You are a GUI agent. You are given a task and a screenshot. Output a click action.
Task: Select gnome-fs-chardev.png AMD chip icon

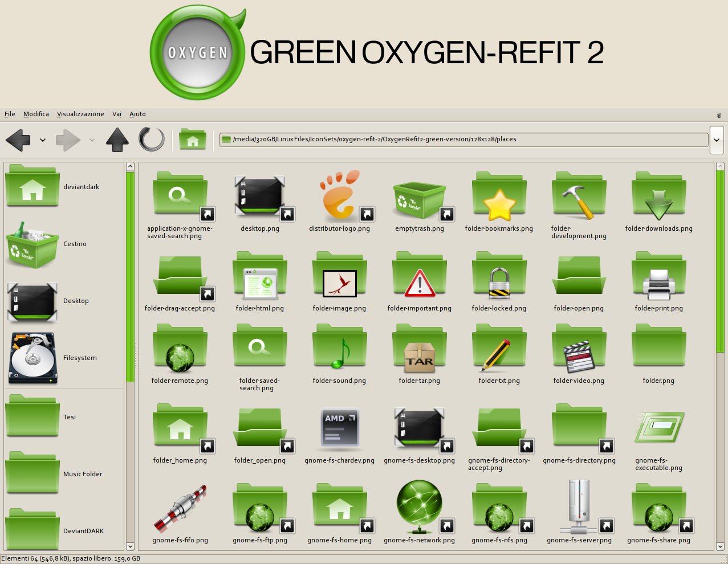[x=340, y=428]
